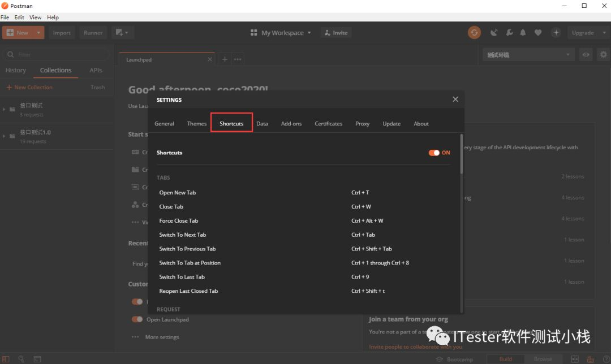Screen dimensions: 611x364
Task: Click the two-pane view icon in status bar
Action: (575, 359)
